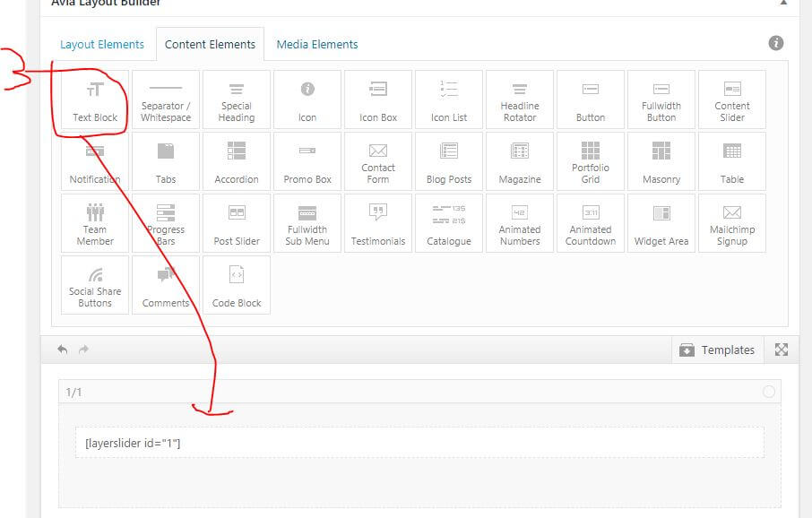Collapse the Avia Layout Builder panel
The height and width of the screenshot is (518, 812).
click(x=783, y=4)
